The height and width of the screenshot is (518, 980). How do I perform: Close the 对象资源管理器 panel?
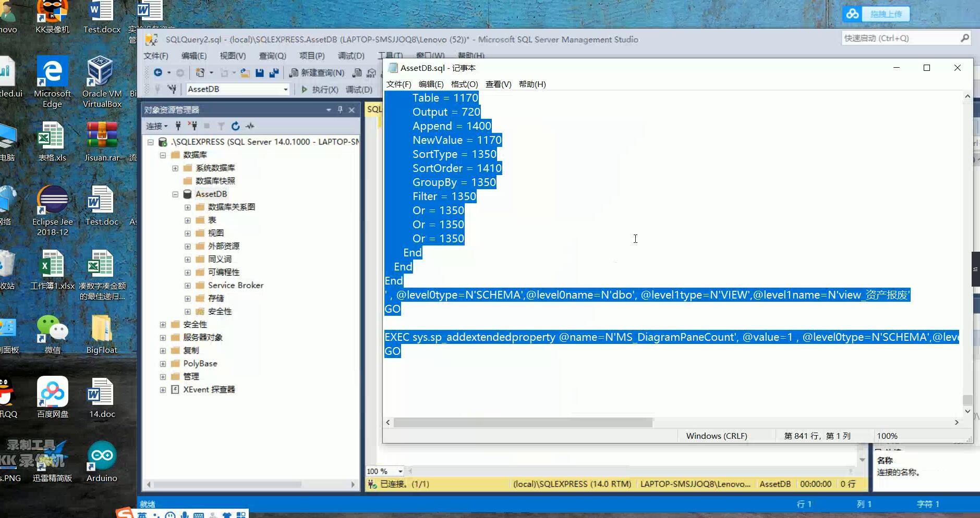(x=352, y=109)
